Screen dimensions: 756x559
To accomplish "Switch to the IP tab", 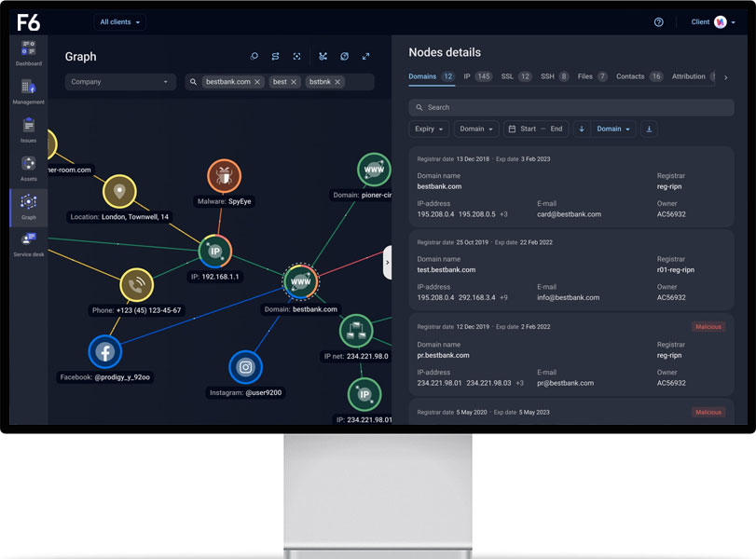I will [x=477, y=76].
